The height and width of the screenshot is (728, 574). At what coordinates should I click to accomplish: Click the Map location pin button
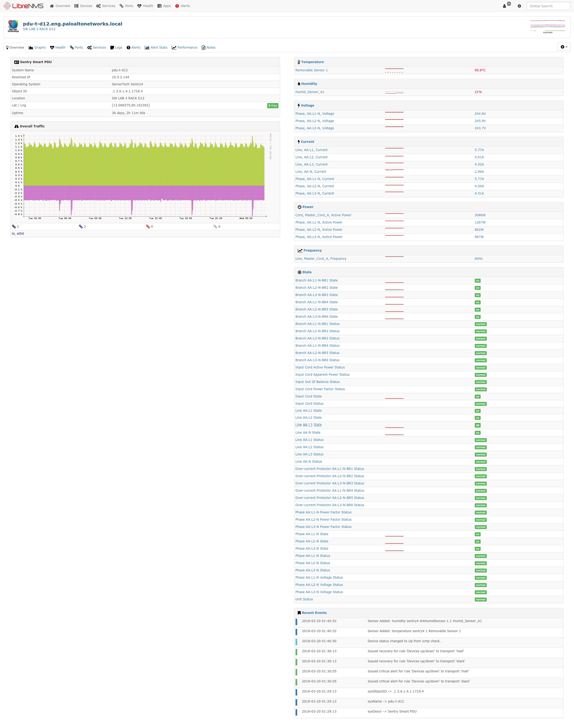273,105
